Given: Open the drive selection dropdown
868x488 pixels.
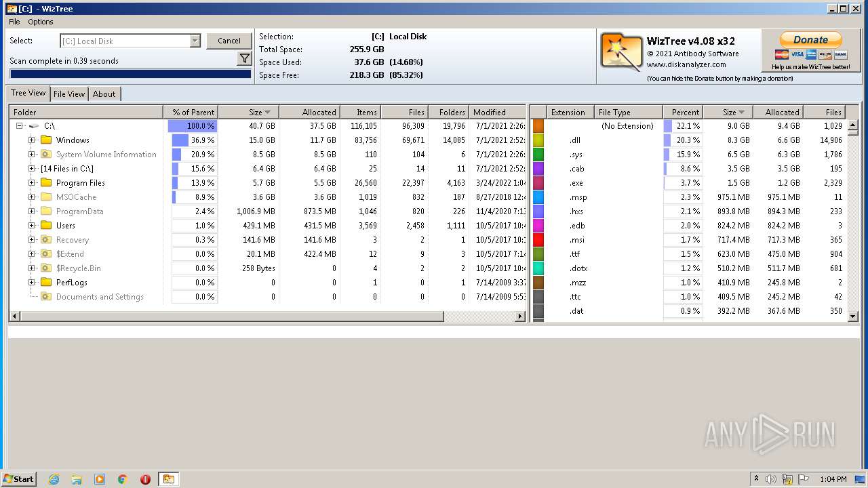Looking at the screenshot, I should [x=195, y=41].
